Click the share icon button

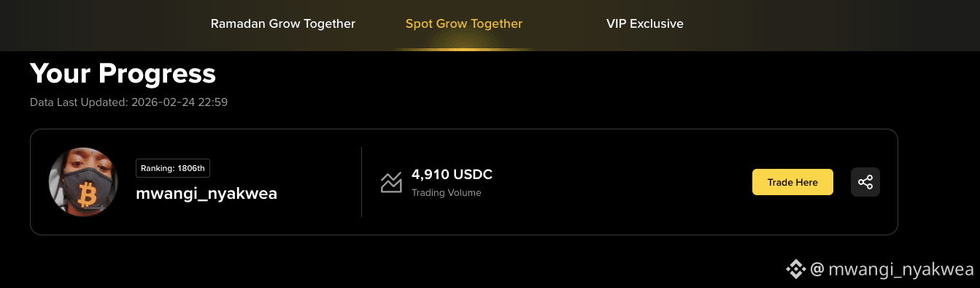pos(865,182)
